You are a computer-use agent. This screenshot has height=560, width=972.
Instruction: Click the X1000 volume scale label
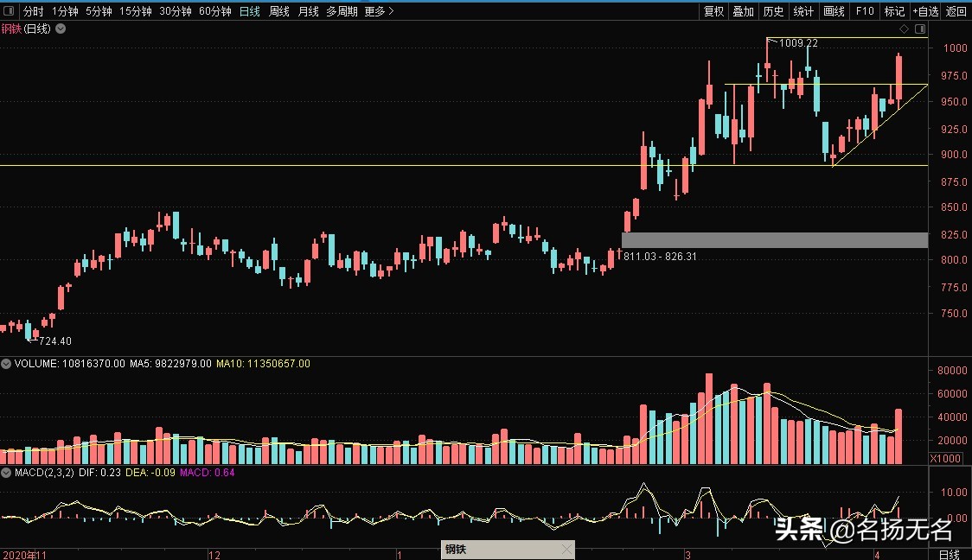[x=946, y=458]
